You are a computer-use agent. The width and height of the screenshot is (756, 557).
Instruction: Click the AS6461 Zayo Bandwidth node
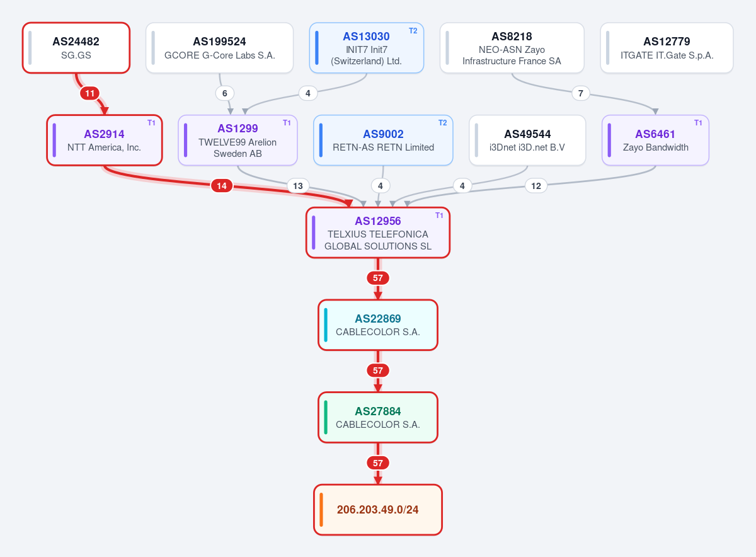(656, 141)
